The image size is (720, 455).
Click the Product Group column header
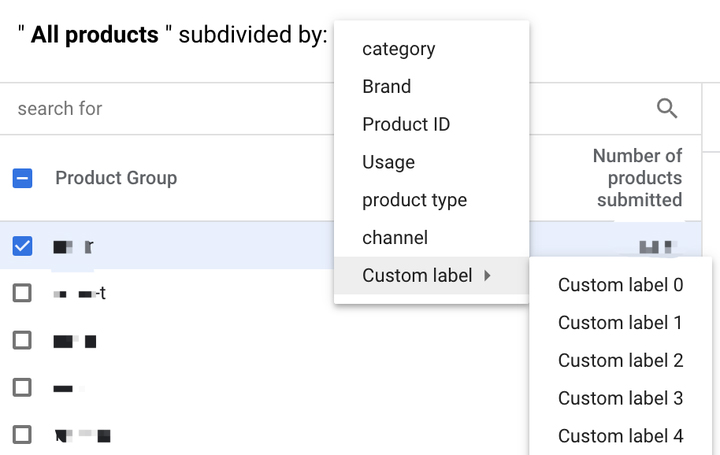pyautogui.click(x=116, y=178)
